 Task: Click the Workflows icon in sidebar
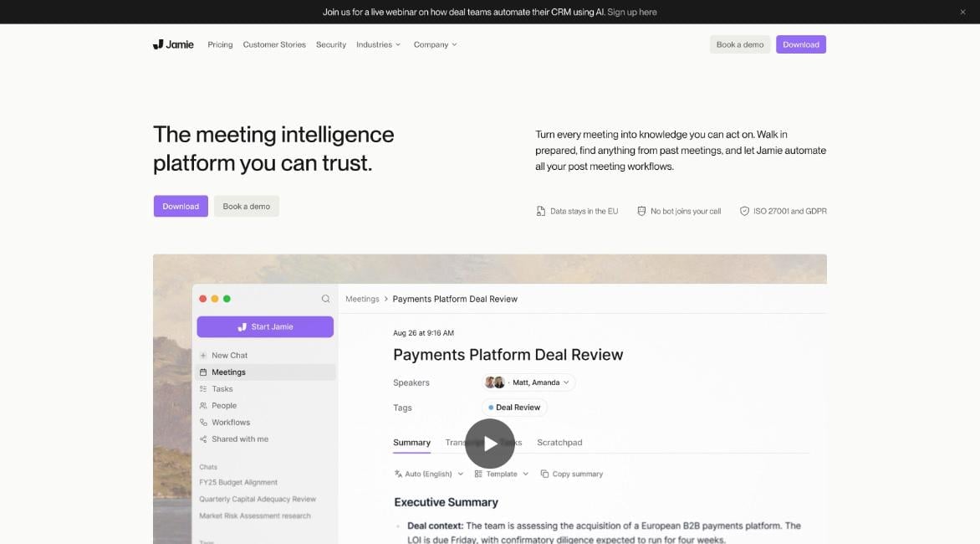(203, 423)
